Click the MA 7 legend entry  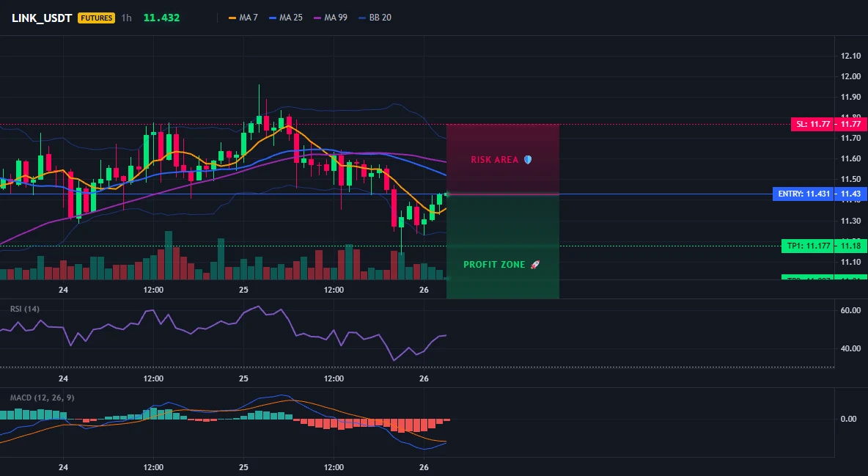coord(243,18)
